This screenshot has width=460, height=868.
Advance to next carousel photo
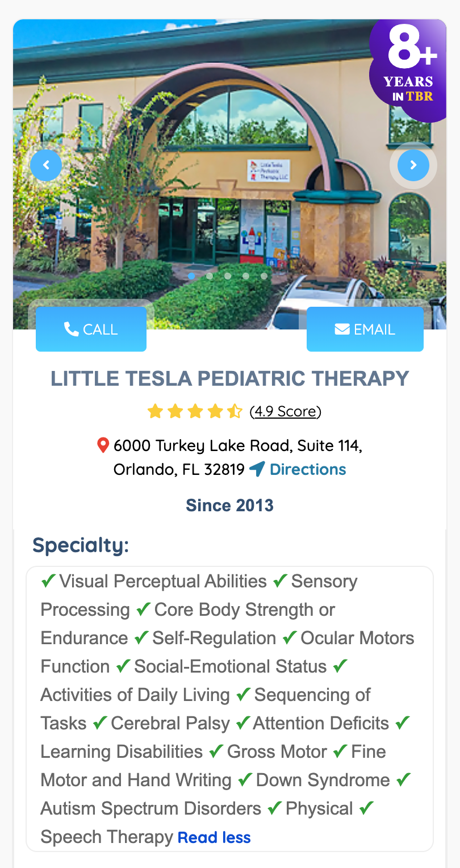point(413,165)
